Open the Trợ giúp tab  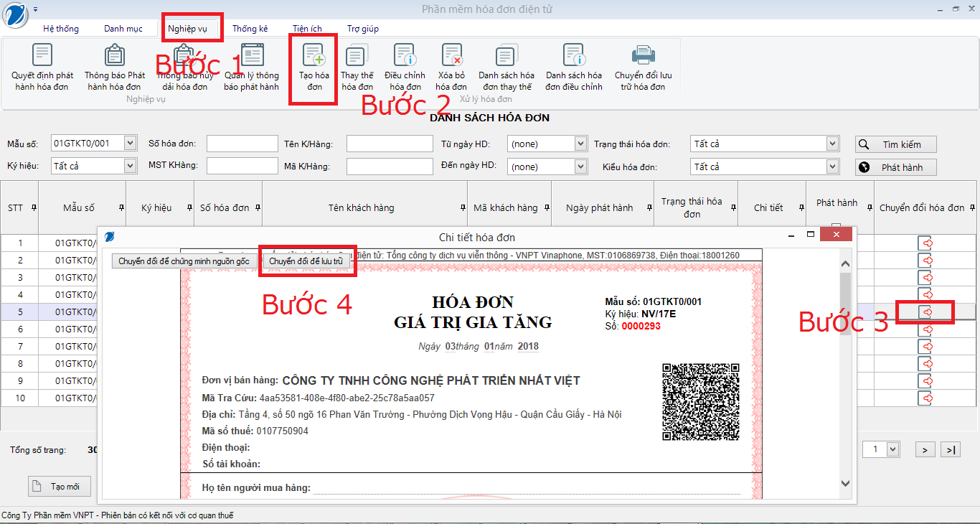coord(363,29)
